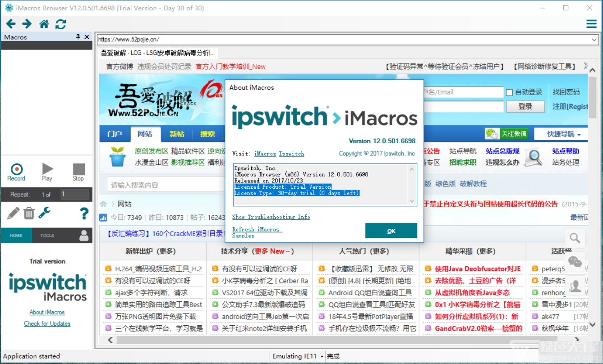This screenshot has width=603, height=364.
Task: Open the 原创发布区 forum link
Action: [152, 151]
